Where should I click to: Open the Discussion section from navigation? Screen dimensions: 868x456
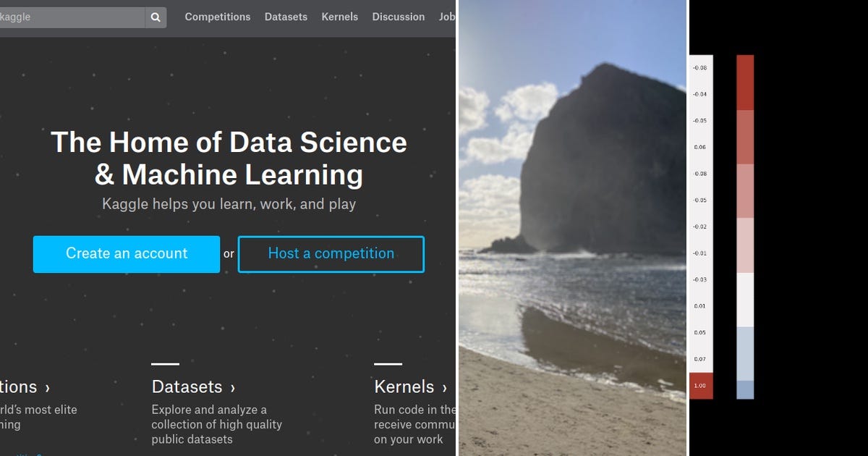pos(398,17)
